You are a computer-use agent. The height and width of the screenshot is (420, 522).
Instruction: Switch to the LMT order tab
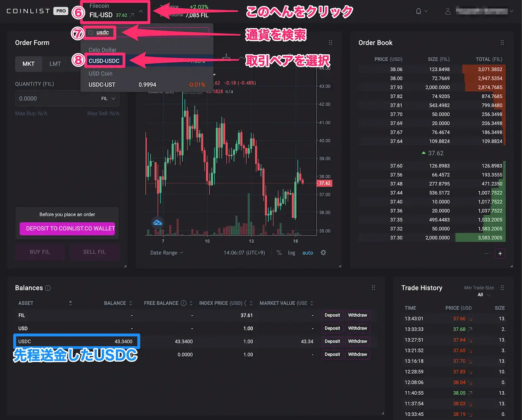pos(55,64)
